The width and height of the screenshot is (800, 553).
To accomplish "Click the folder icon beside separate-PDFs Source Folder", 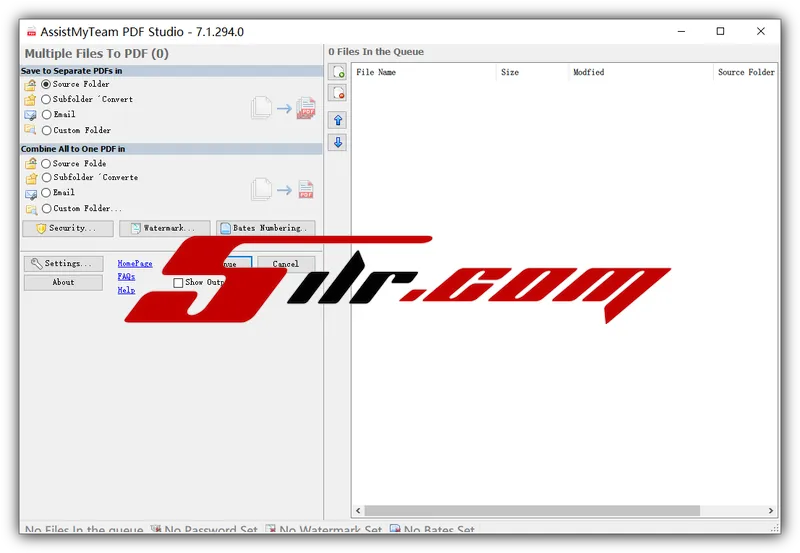I will pos(31,84).
